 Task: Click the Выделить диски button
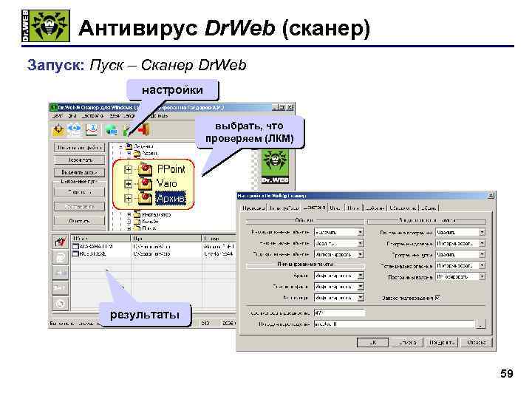tap(79, 172)
